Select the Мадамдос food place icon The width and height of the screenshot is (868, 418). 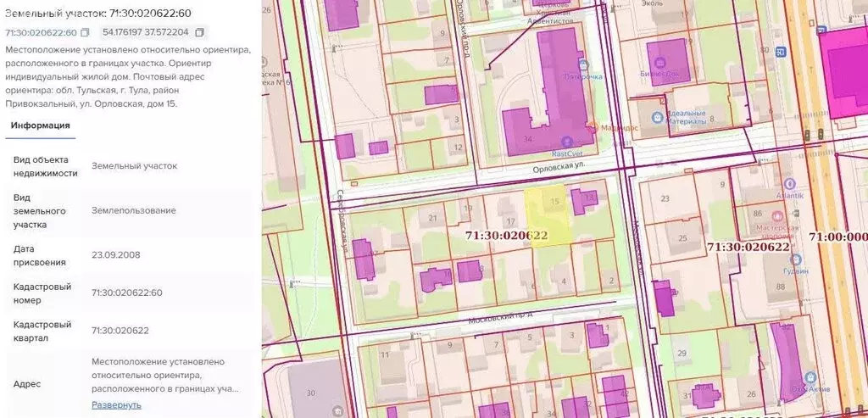593,127
